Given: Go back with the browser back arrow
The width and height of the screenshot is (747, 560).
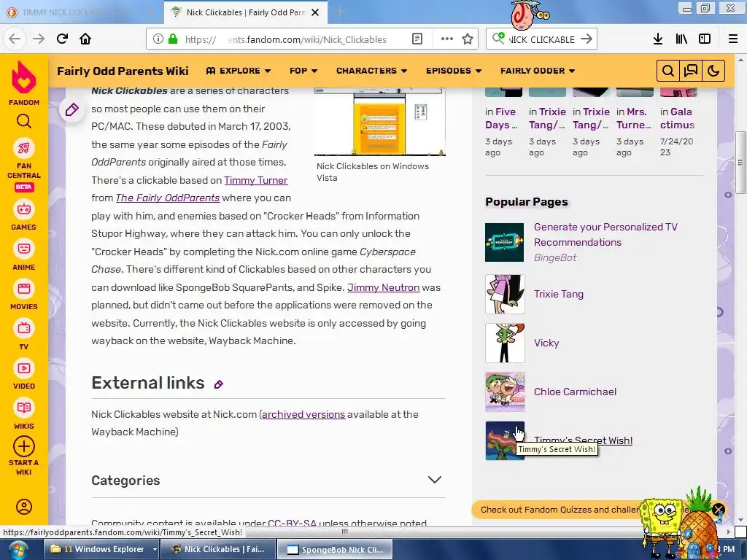Looking at the screenshot, I should tap(15, 39).
